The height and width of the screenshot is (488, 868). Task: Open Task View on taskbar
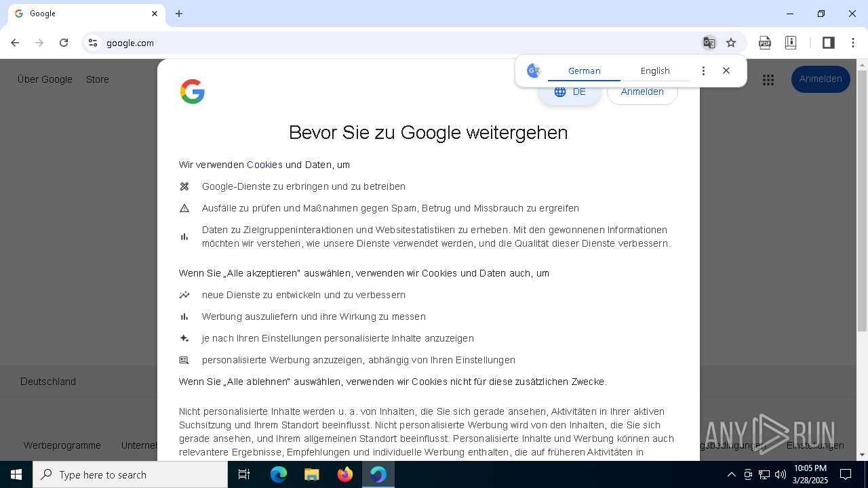[x=244, y=474]
